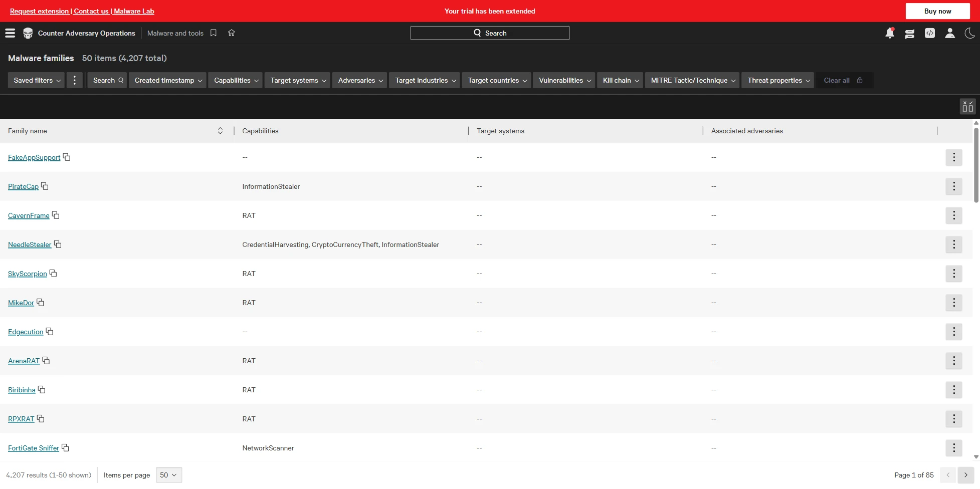Click the CrowdStrike falcon logo icon

28,33
